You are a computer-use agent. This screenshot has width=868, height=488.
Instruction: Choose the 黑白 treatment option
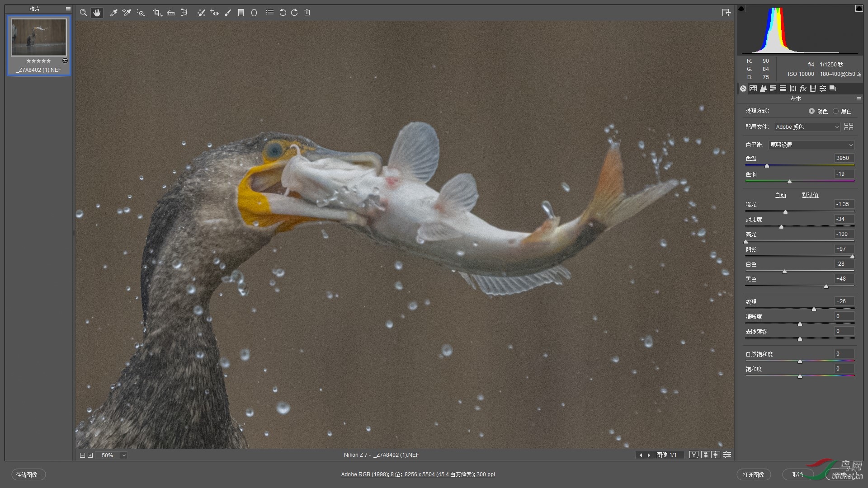pos(836,111)
